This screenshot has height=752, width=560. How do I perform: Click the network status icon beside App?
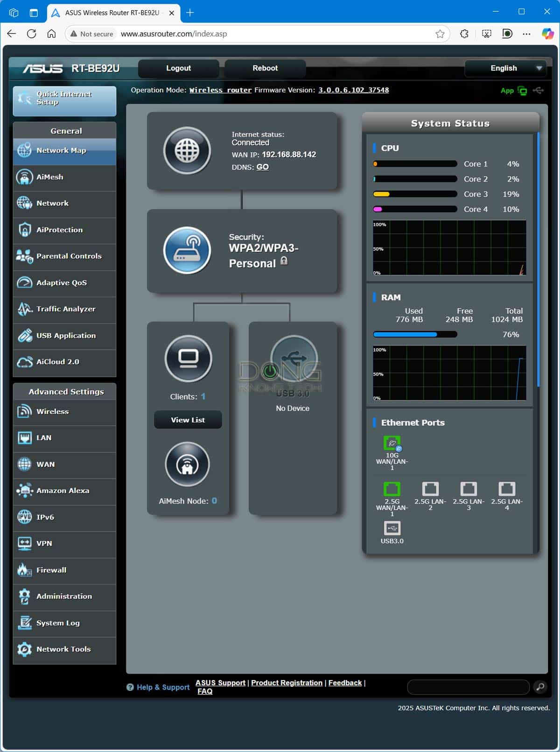[x=523, y=91]
